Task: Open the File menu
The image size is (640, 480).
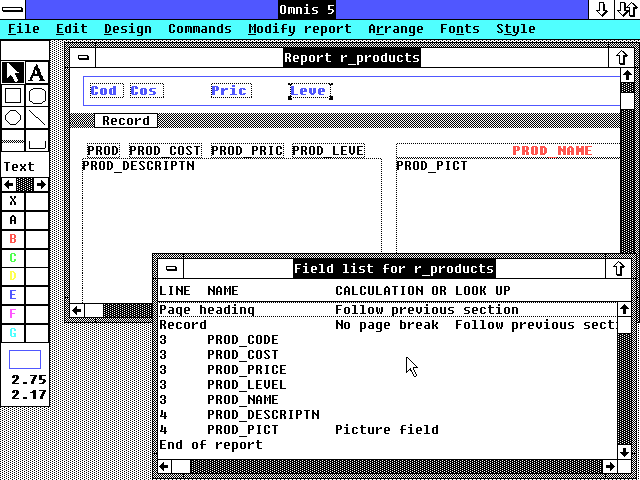Action: click(24, 29)
